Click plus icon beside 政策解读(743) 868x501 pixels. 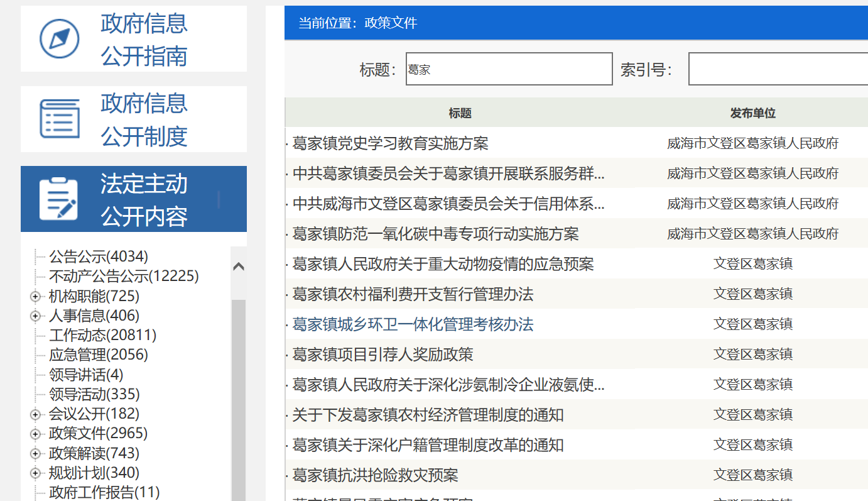coord(35,453)
